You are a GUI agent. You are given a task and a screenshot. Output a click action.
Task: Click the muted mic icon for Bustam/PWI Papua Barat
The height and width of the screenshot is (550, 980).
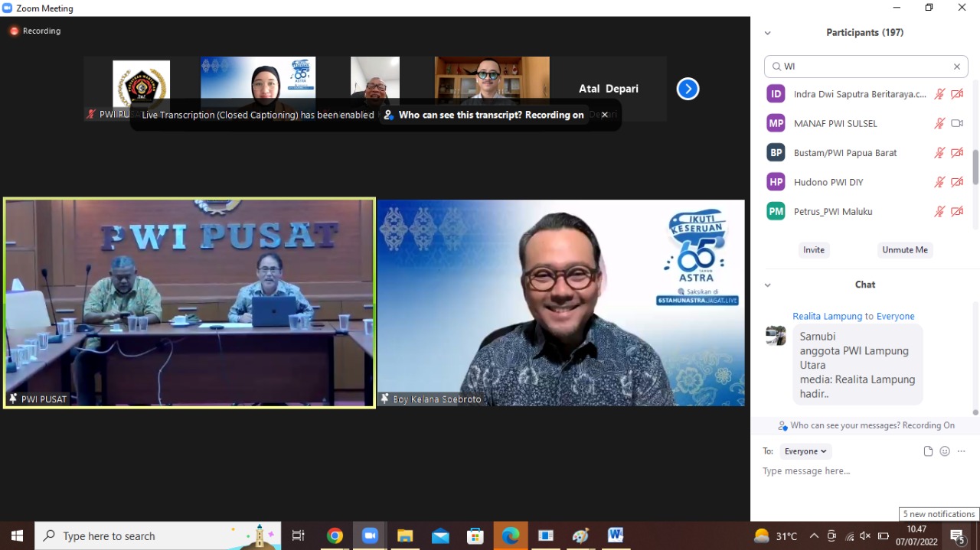[x=940, y=152]
